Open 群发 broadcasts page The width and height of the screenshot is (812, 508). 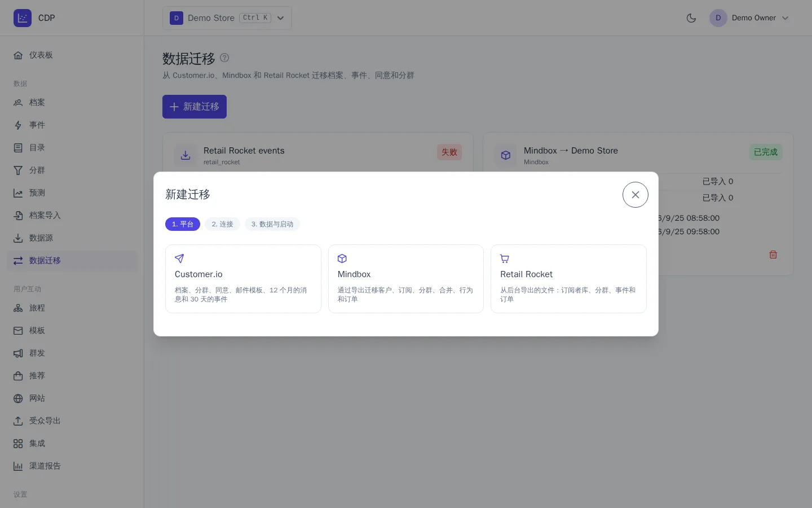(x=72, y=353)
